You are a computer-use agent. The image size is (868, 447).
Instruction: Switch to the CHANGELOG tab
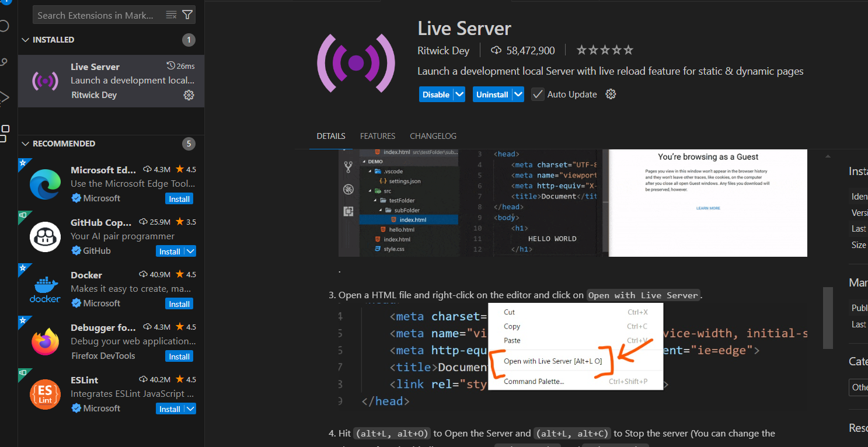[x=433, y=136]
